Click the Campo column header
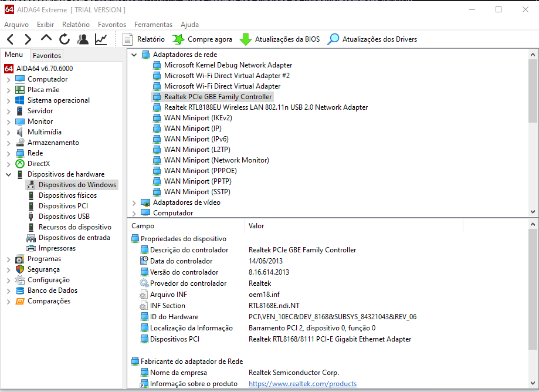The width and height of the screenshot is (539, 392). [186, 226]
